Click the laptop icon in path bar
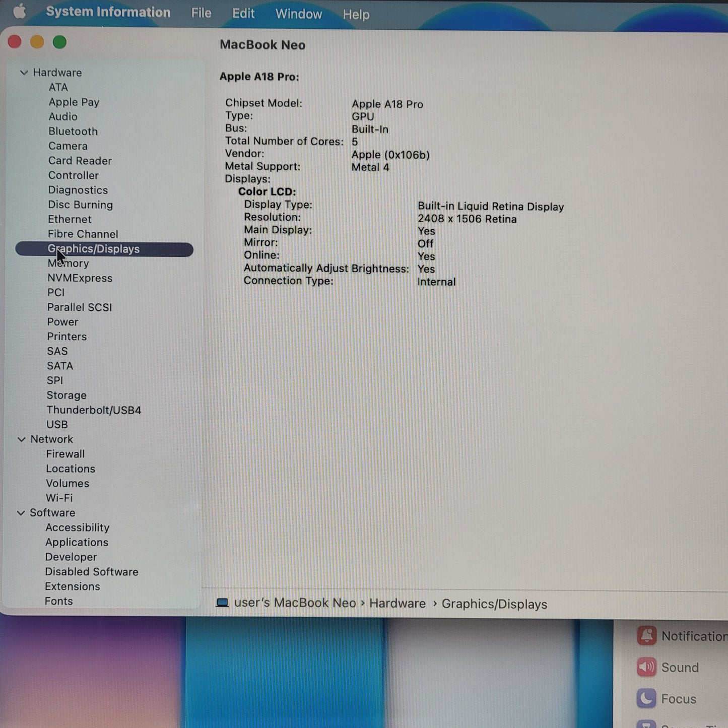 pyautogui.click(x=222, y=603)
